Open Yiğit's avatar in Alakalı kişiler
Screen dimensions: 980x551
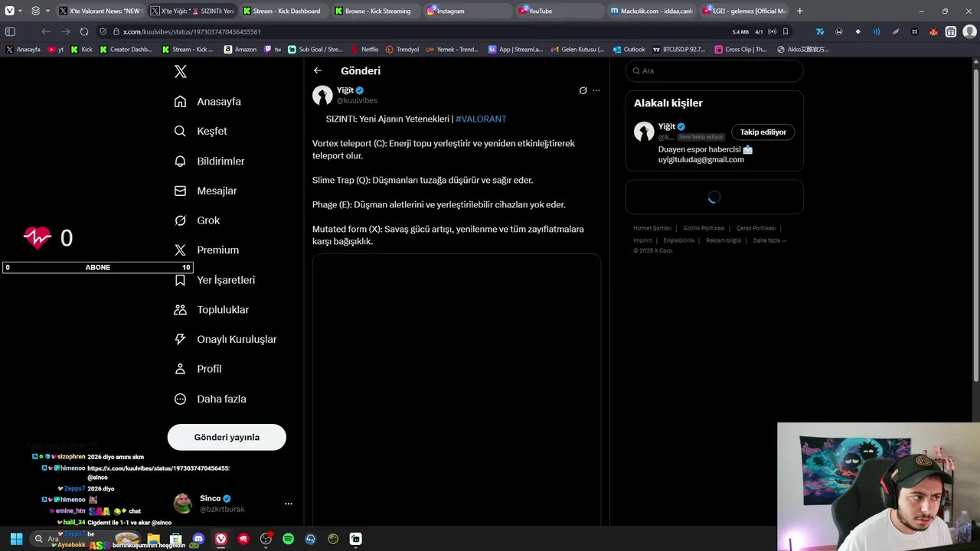(644, 132)
